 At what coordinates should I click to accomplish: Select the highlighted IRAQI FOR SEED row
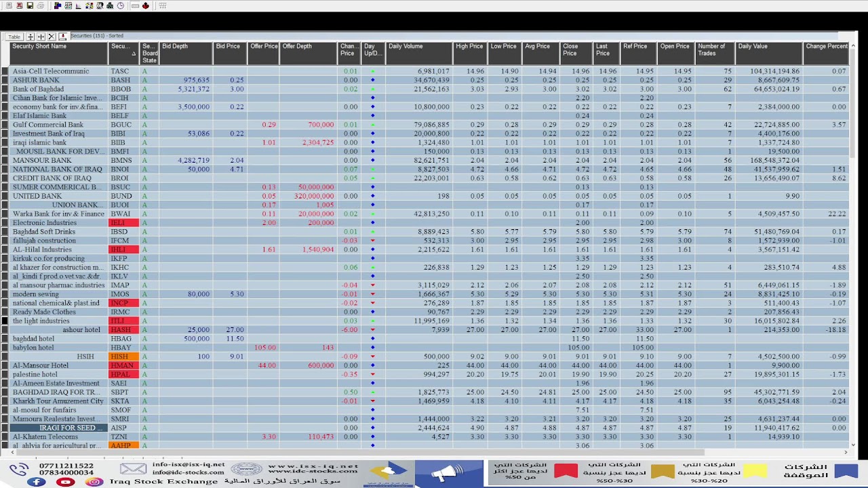point(58,428)
